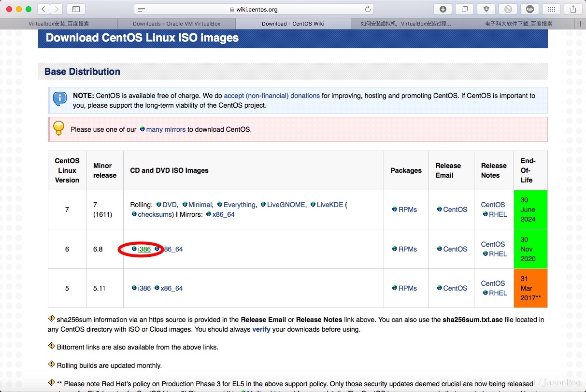Open the accept (non-financial) donations link
The height and width of the screenshot is (392, 586).
(272, 96)
